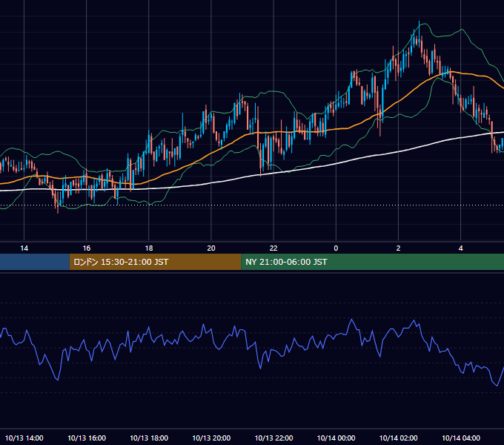Click the 10/13 18:00 date label
Viewport: 504px width, 445px height.
point(149,438)
